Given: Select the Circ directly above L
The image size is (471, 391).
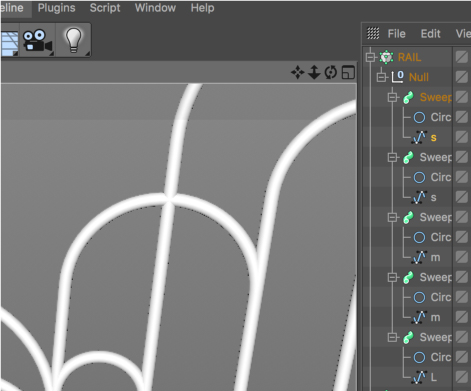Looking at the screenshot, I should click(x=441, y=357).
